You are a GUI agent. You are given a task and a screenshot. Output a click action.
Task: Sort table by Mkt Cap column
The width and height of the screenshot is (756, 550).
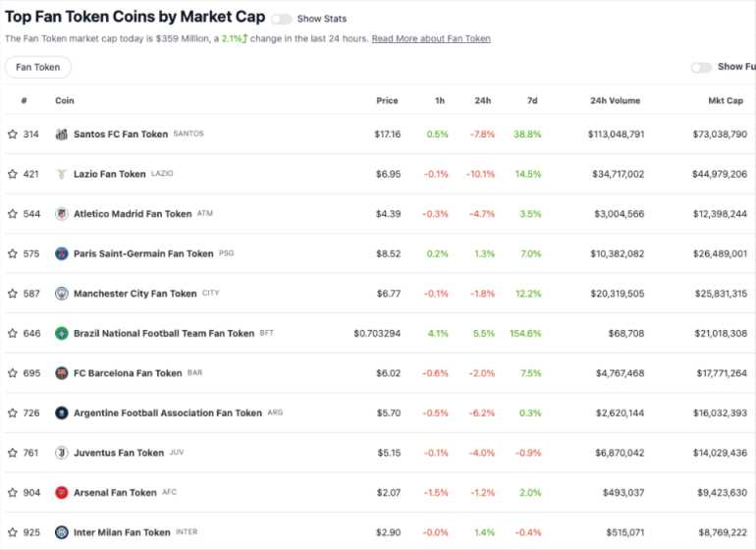pos(727,100)
